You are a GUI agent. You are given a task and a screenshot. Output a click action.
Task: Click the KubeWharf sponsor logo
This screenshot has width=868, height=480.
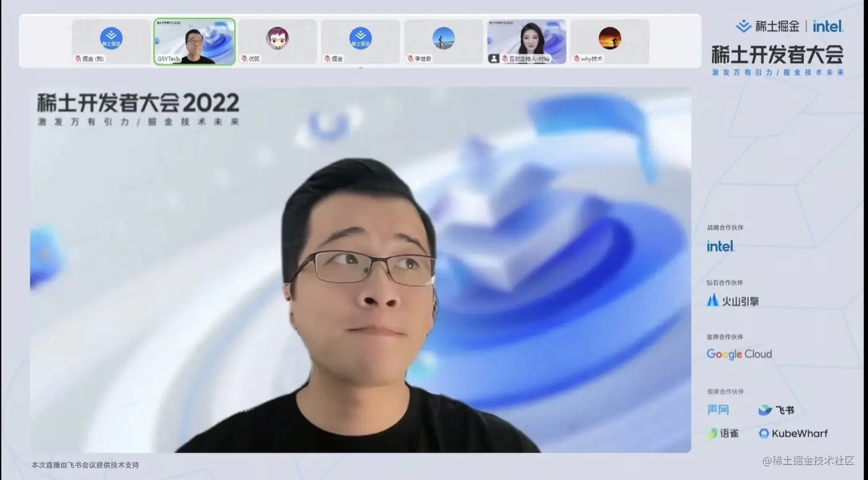point(793,433)
